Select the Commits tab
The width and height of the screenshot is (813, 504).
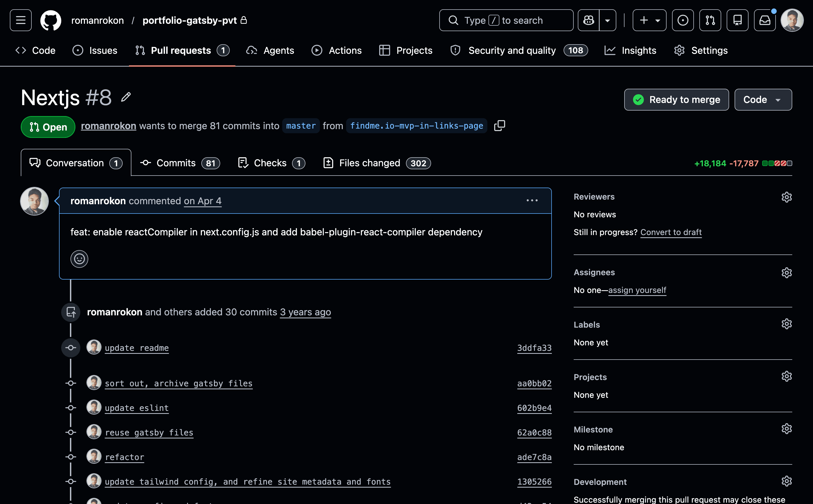point(180,163)
